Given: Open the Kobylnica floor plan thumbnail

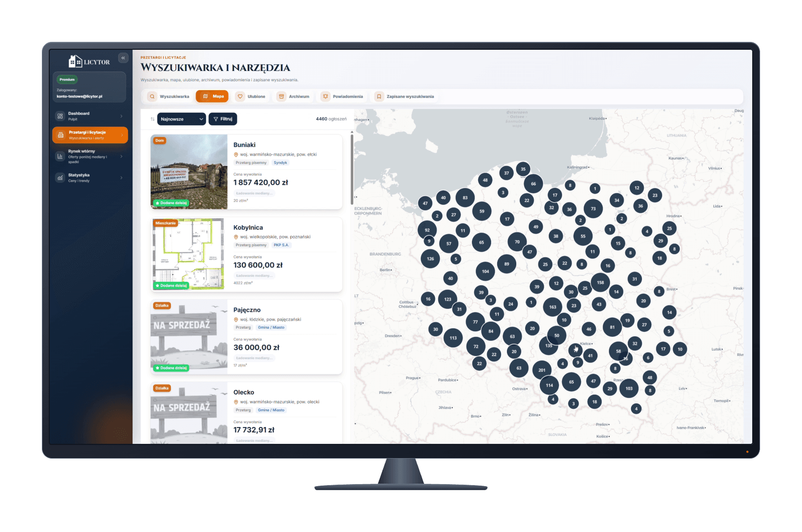Looking at the screenshot, I should [189, 254].
